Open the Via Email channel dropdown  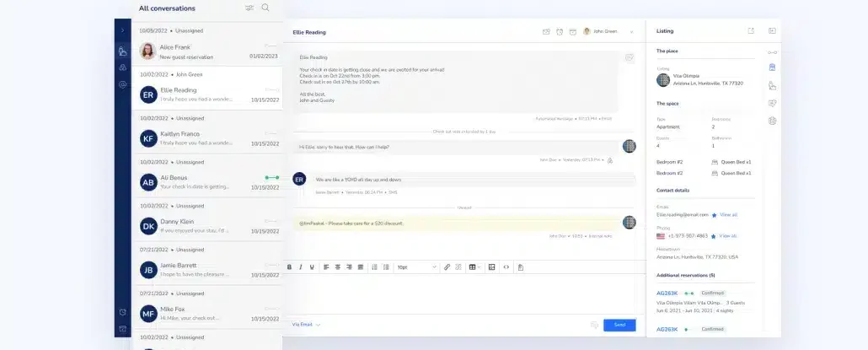click(306, 325)
